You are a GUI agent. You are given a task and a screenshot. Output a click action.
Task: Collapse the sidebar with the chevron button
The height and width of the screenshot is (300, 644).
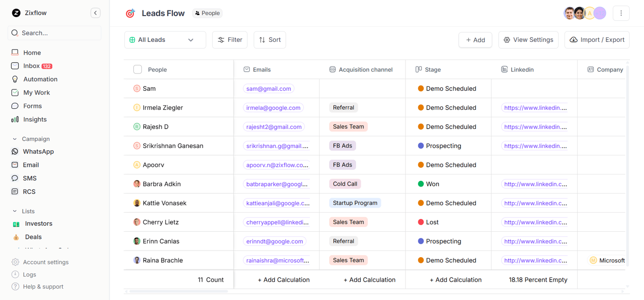pos(95,13)
